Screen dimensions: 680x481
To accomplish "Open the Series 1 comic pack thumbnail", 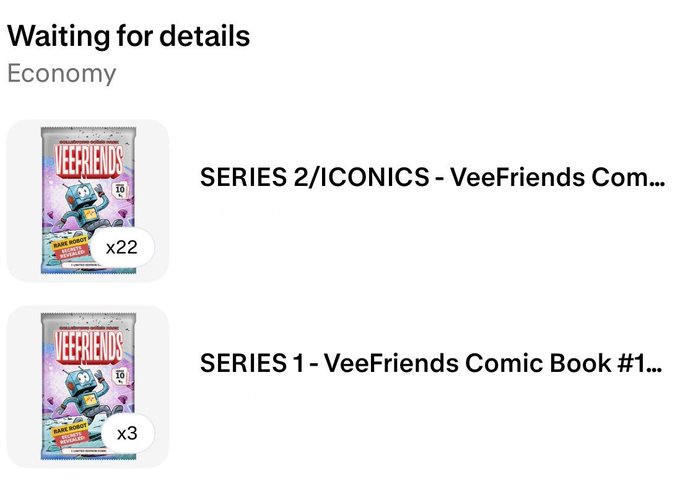I will click(87, 386).
